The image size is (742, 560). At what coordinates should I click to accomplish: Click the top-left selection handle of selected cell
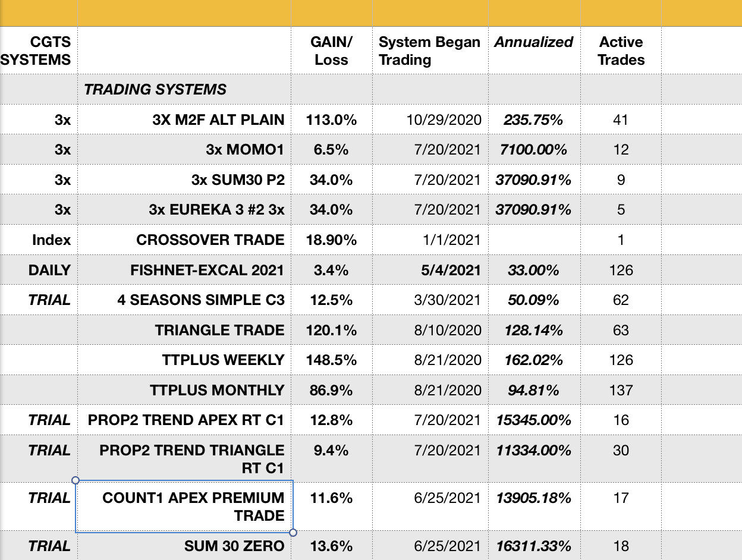pyautogui.click(x=76, y=480)
